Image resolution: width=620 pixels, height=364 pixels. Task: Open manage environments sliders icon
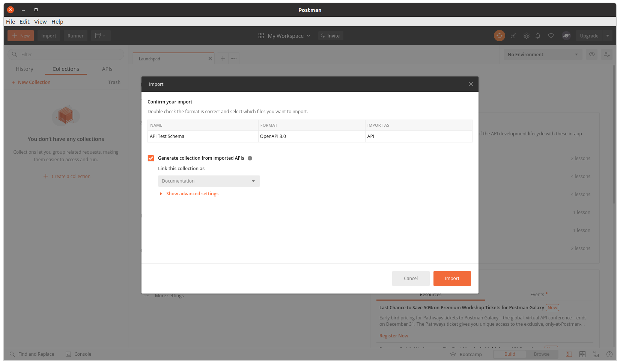click(x=607, y=54)
